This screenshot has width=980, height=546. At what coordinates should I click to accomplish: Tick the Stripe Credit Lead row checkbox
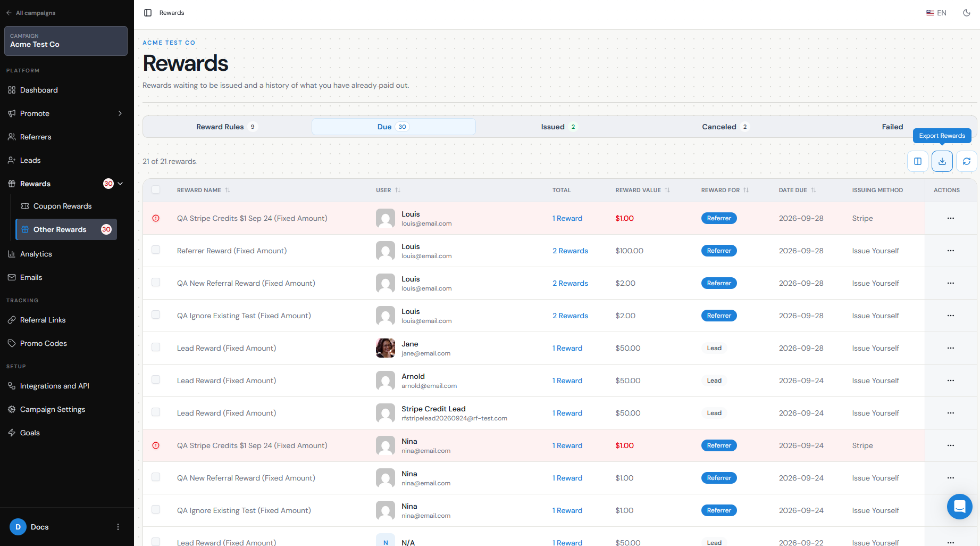pos(156,412)
